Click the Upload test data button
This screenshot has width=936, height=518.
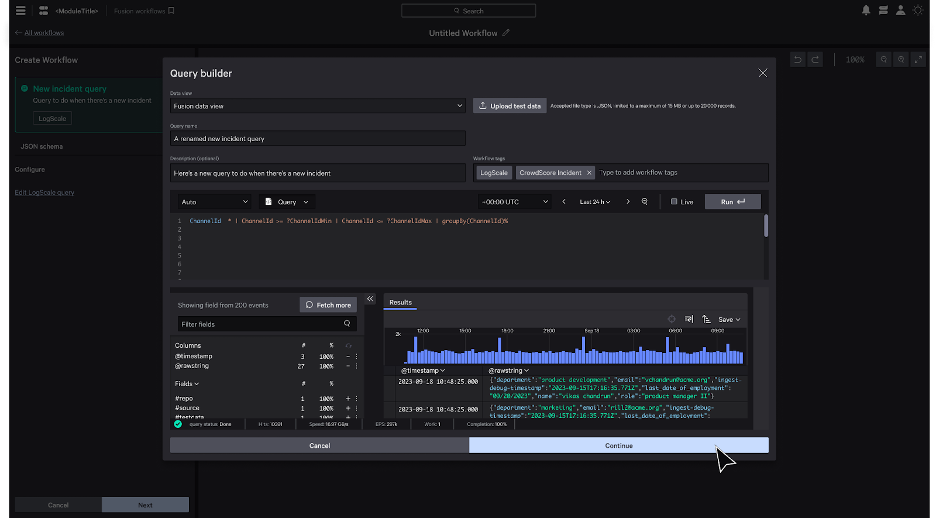(510, 105)
